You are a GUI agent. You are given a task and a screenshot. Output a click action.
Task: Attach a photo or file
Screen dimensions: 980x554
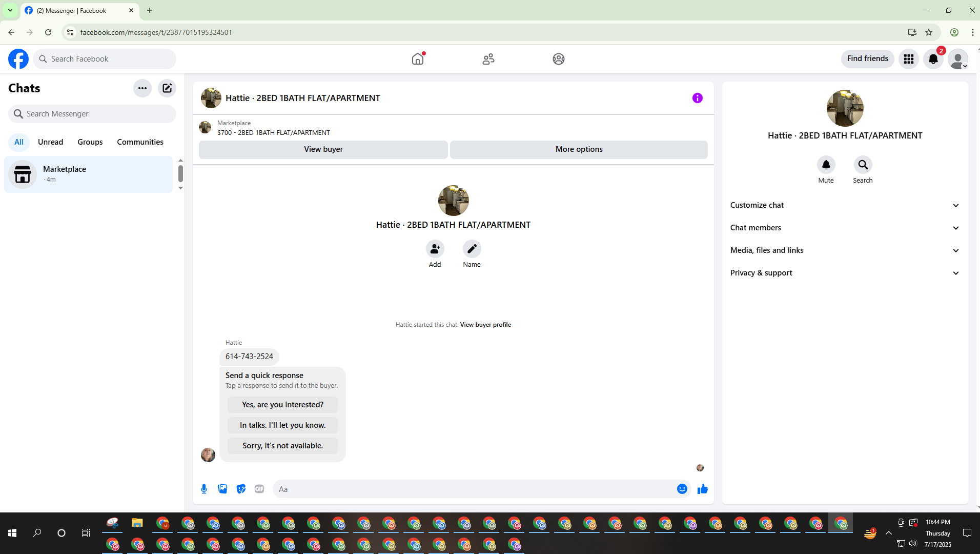(222, 489)
